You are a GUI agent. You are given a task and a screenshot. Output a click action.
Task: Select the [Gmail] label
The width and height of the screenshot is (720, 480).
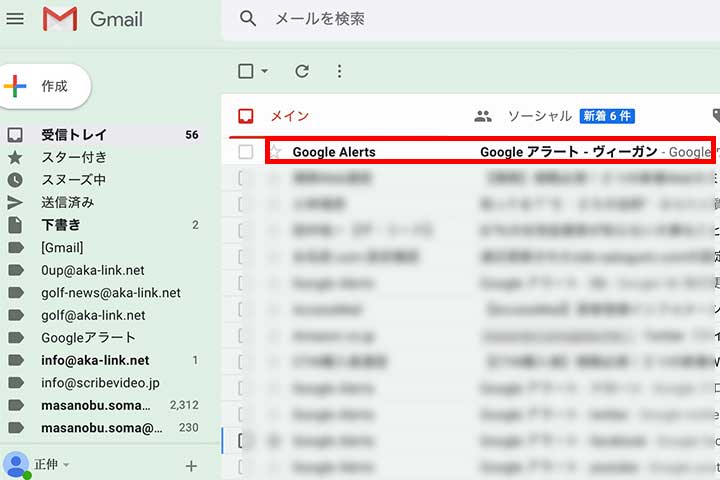(x=62, y=248)
